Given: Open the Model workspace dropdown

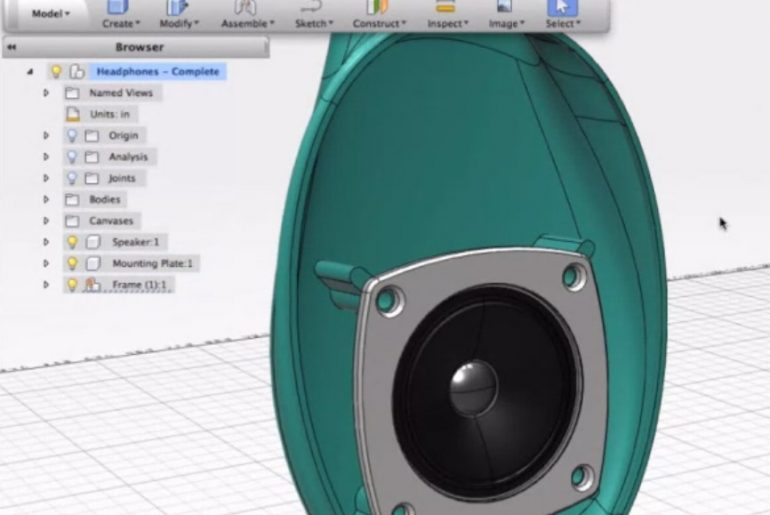Looking at the screenshot, I should 50,14.
